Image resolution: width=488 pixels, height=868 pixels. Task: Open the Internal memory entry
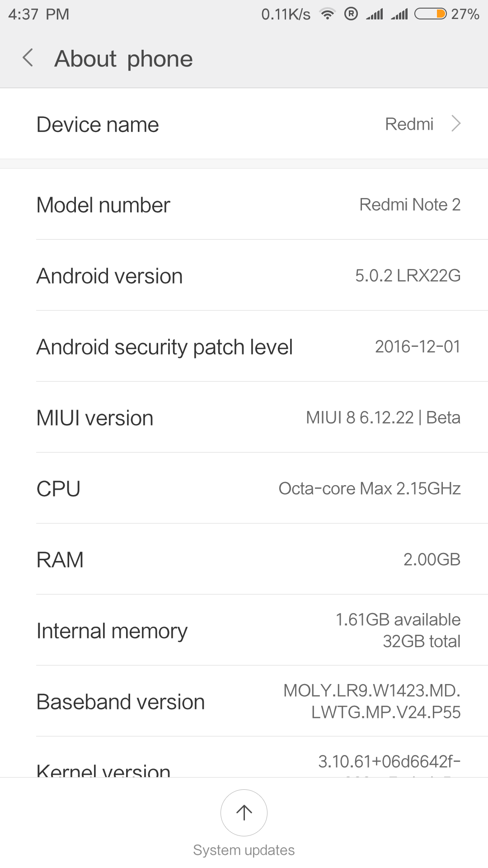coord(244,631)
